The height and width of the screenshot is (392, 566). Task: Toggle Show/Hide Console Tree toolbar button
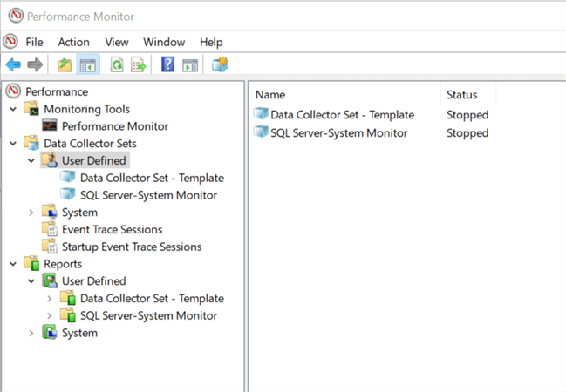pos(88,64)
